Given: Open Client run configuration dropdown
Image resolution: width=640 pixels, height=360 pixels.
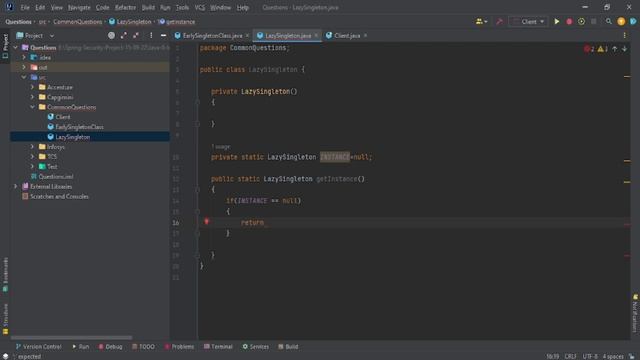Looking at the screenshot, I should pyautogui.click(x=529, y=22).
